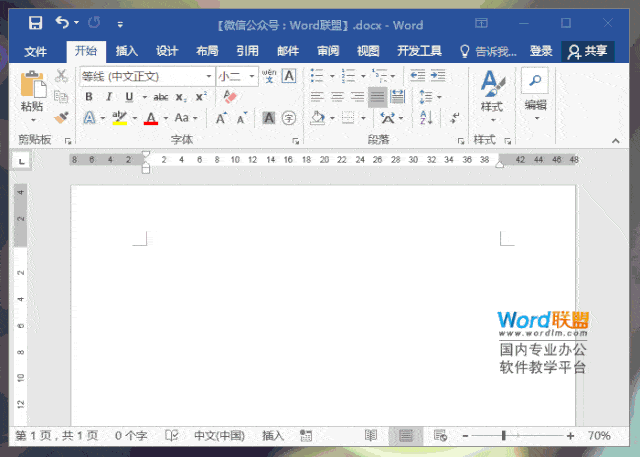Toggle the Superscript button
Viewport: 640px width, 457px height.
(x=201, y=97)
